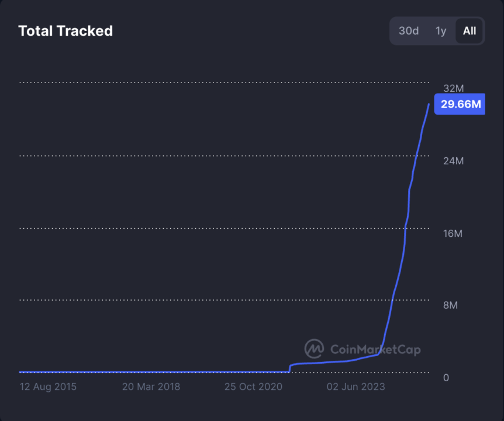Select the All time range
Viewport: 504px width, 421px height.
[470, 31]
